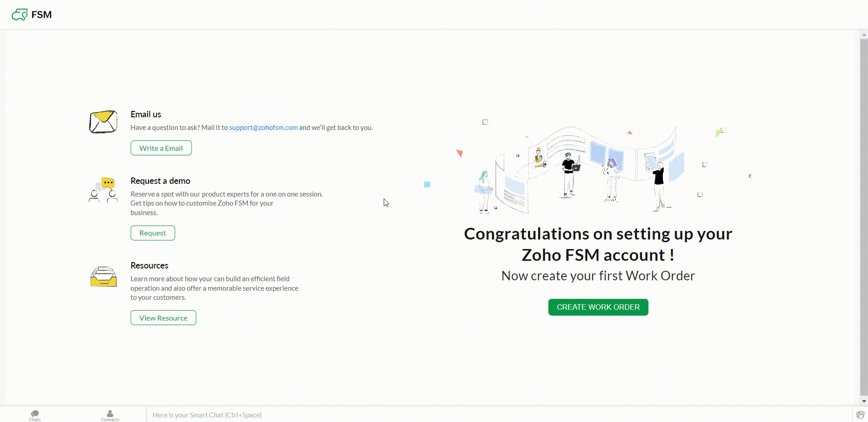Image resolution: width=868 pixels, height=422 pixels.
Task: Click the scrollbar down arrow
Action: coord(864,401)
